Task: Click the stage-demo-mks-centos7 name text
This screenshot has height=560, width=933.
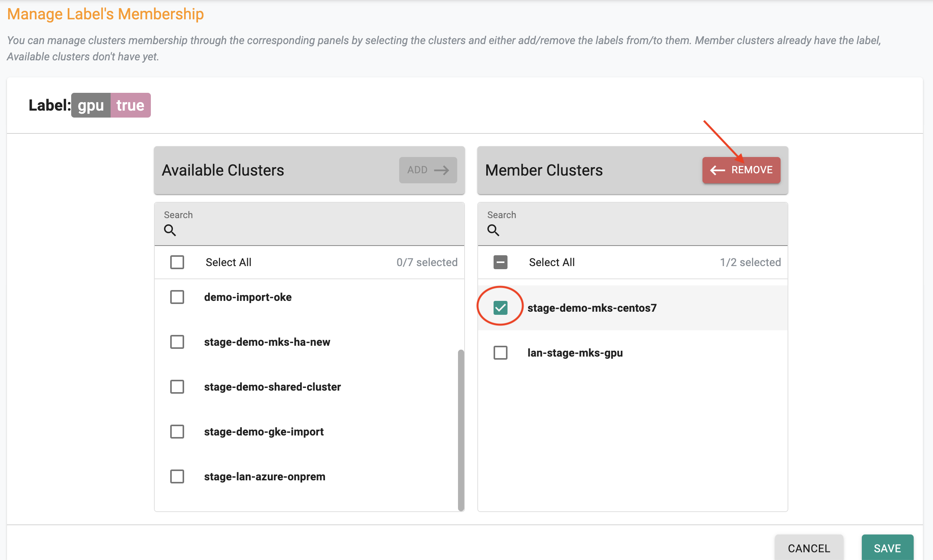Action: tap(592, 308)
